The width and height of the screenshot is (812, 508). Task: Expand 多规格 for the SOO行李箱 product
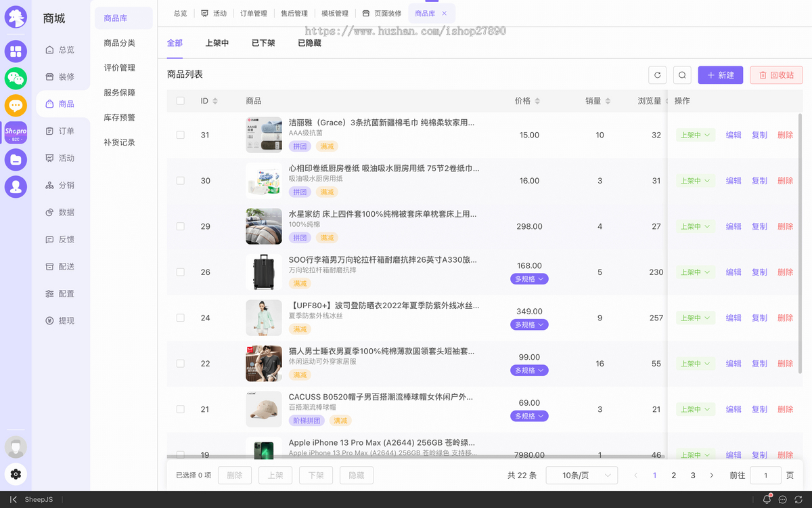coord(529,279)
